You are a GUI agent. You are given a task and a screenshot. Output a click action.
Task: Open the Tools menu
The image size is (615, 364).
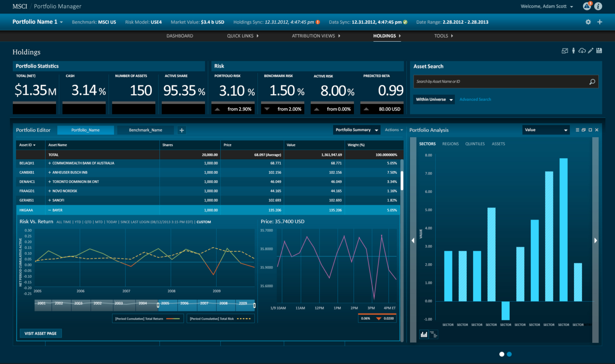point(444,36)
